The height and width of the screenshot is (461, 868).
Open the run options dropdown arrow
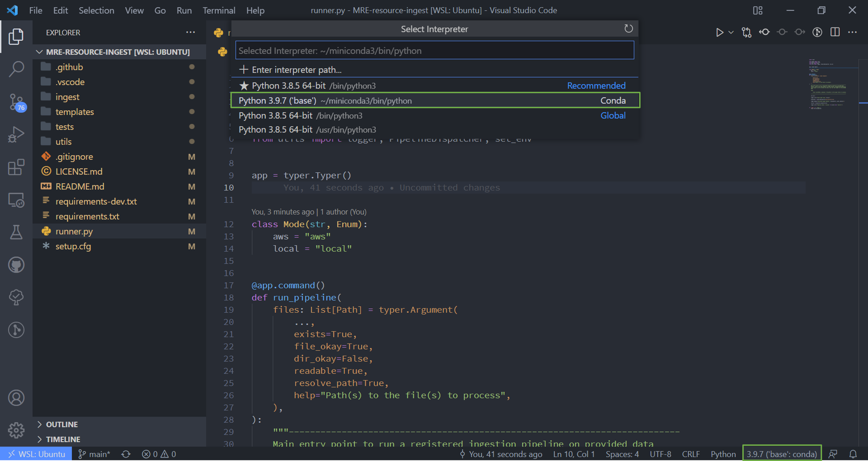[x=731, y=32]
